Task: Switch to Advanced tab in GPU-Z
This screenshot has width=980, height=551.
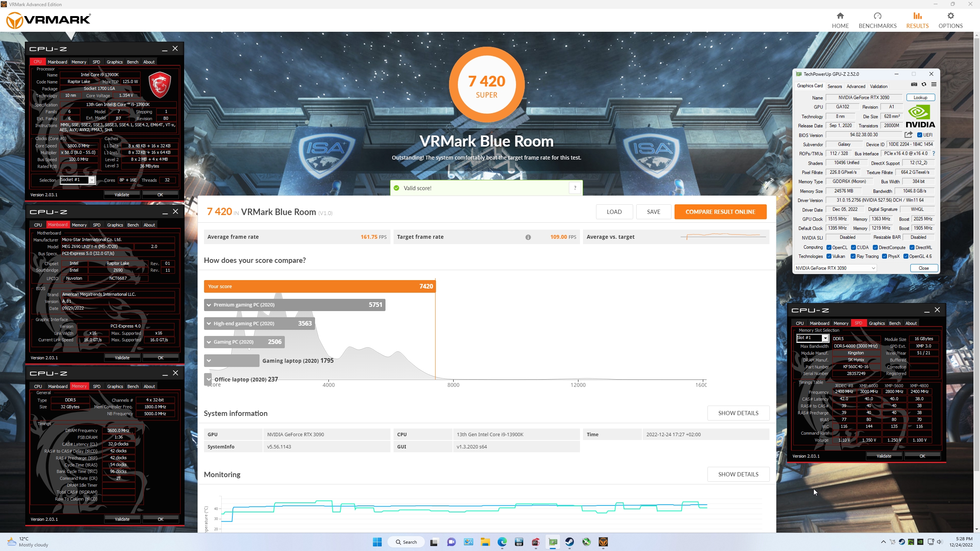Action: (x=856, y=86)
